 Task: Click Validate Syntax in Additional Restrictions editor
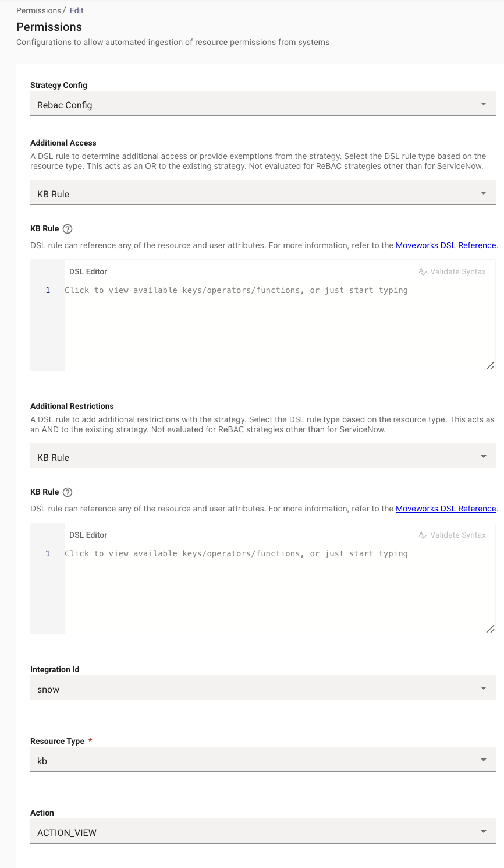452,535
